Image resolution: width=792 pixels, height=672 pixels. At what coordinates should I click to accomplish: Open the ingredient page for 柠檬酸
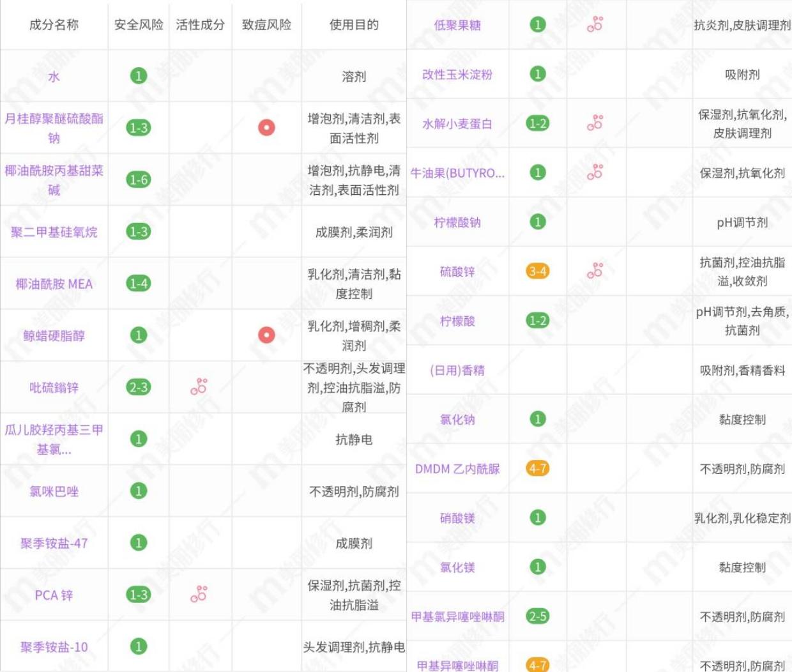(458, 321)
